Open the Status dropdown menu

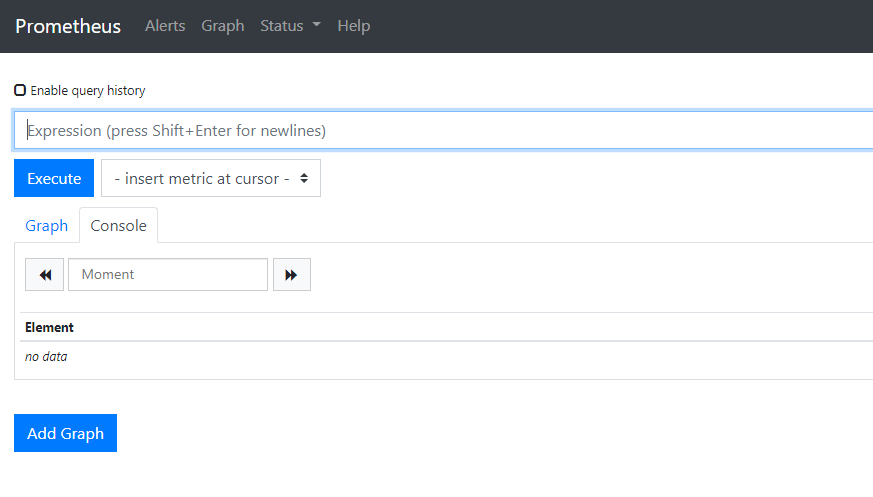point(282,26)
